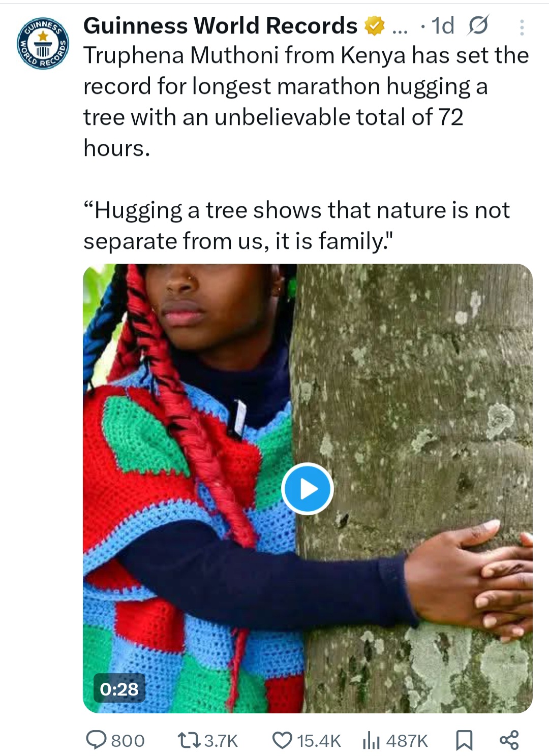
Task: Bookmark this post
Action: [x=464, y=740]
